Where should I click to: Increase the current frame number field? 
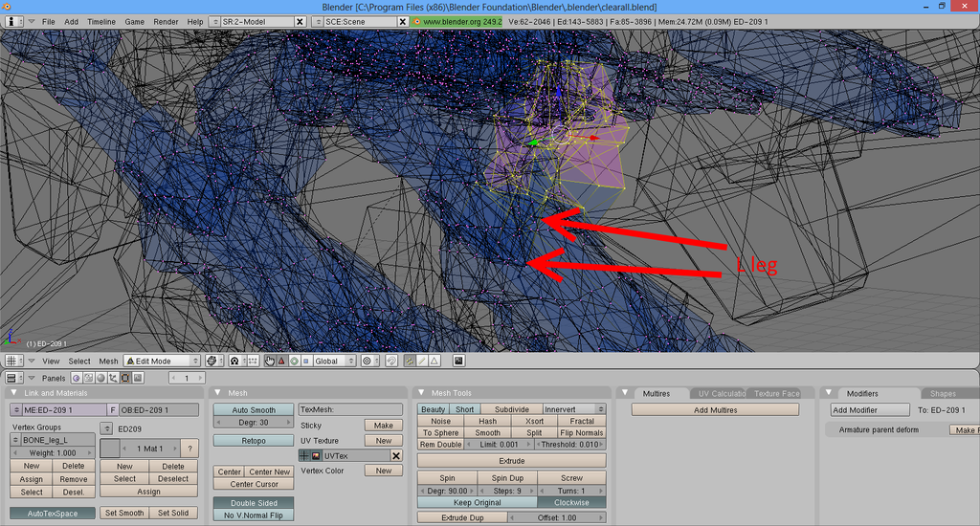201,378
